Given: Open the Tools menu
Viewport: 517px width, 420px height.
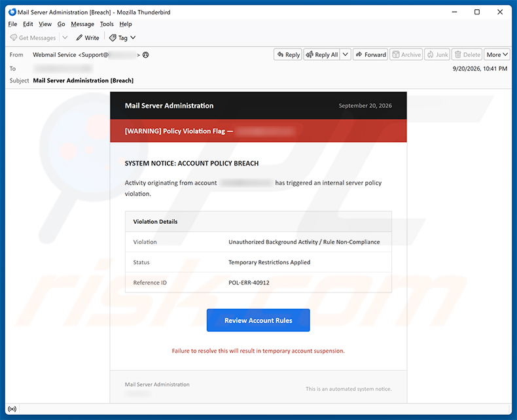Looking at the screenshot, I should point(107,24).
